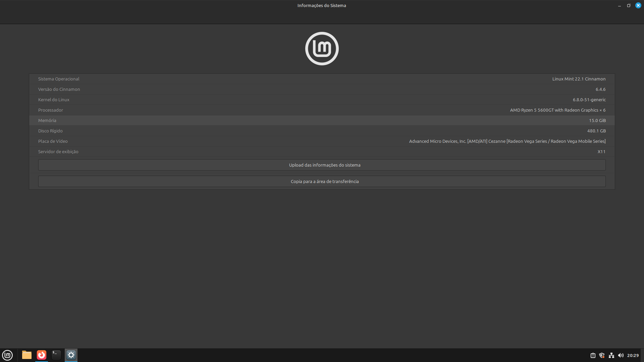Click 'Upload das informações do sistema' button
Viewport: 644px width, 362px height.
coord(322,165)
